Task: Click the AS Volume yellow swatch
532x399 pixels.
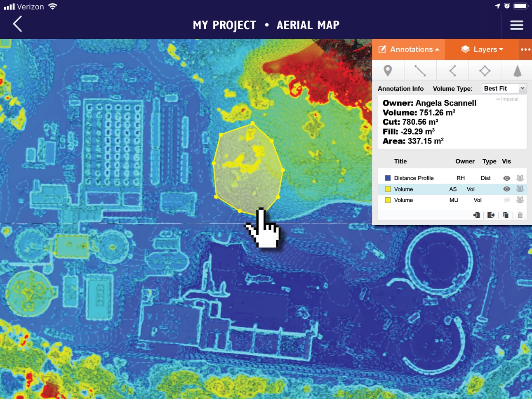Action: pos(388,189)
